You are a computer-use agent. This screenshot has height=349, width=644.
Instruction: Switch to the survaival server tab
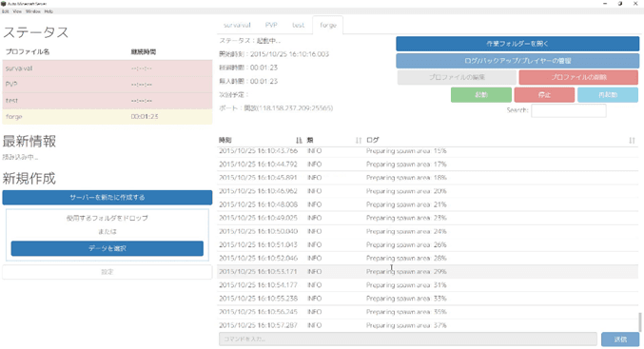pos(237,25)
